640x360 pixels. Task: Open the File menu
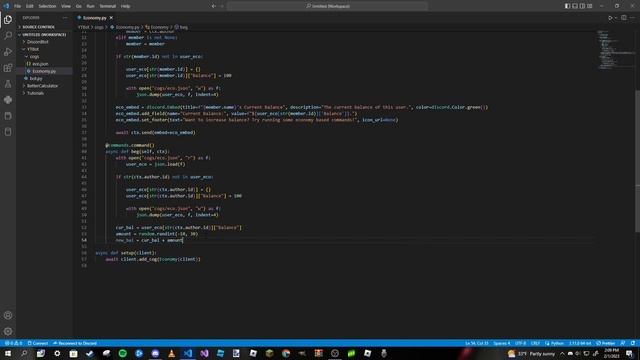[17, 6]
